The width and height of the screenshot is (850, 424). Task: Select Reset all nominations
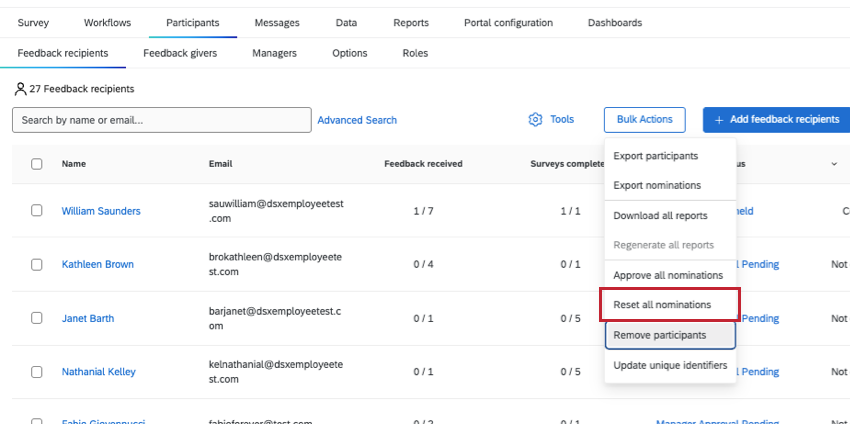(x=669, y=305)
